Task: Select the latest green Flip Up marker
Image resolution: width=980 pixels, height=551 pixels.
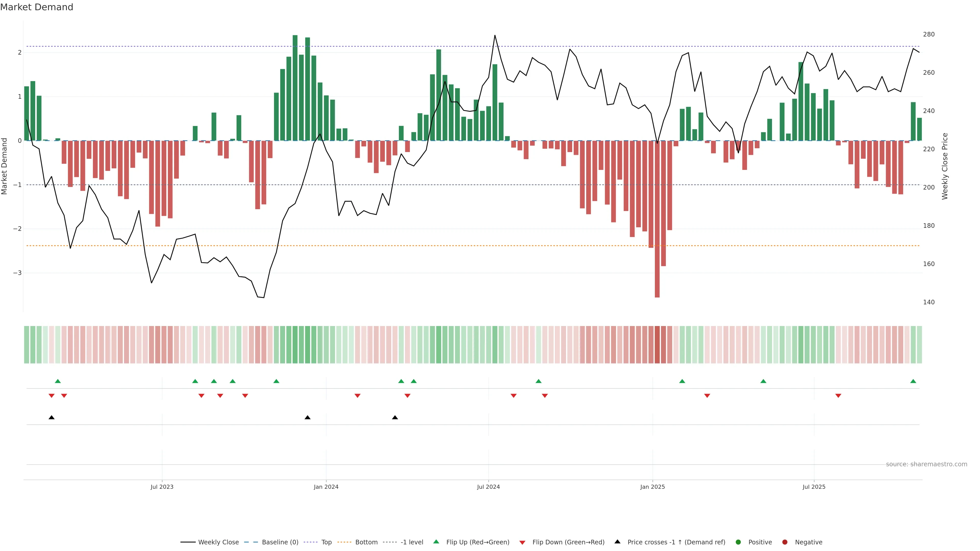Action: pyautogui.click(x=913, y=381)
